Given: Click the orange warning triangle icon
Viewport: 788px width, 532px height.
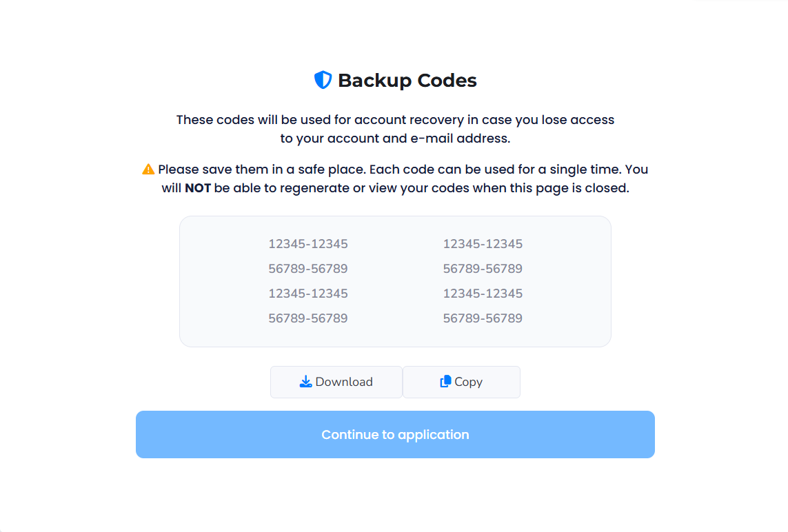Looking at the screenshot, I should pyautogui.click(x=148, y=169).
